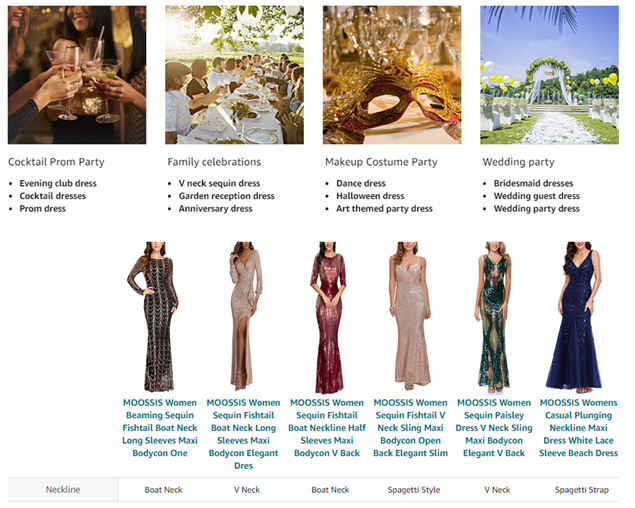This screenshot has width=635, height=508.
Task: View the green paisley sequin dress image
Action: [495, 315]
